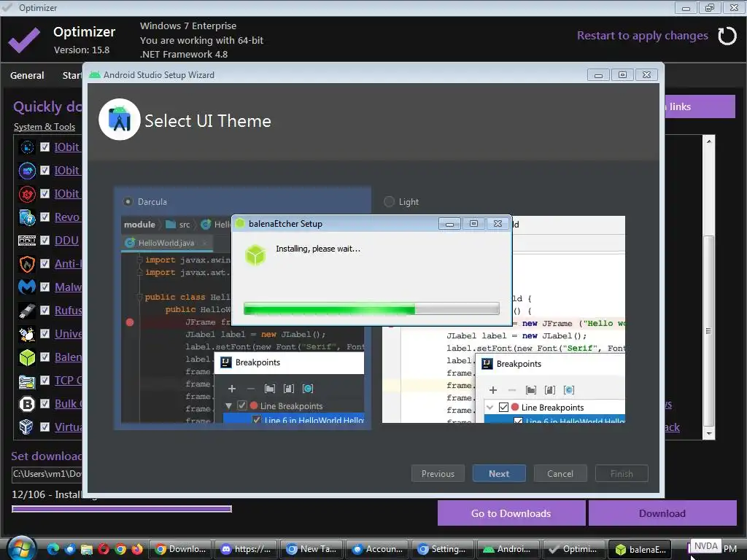The image size is (747, 560).
Task: Click the Optimizer download progress bar
Action: [x=122, y=509]
